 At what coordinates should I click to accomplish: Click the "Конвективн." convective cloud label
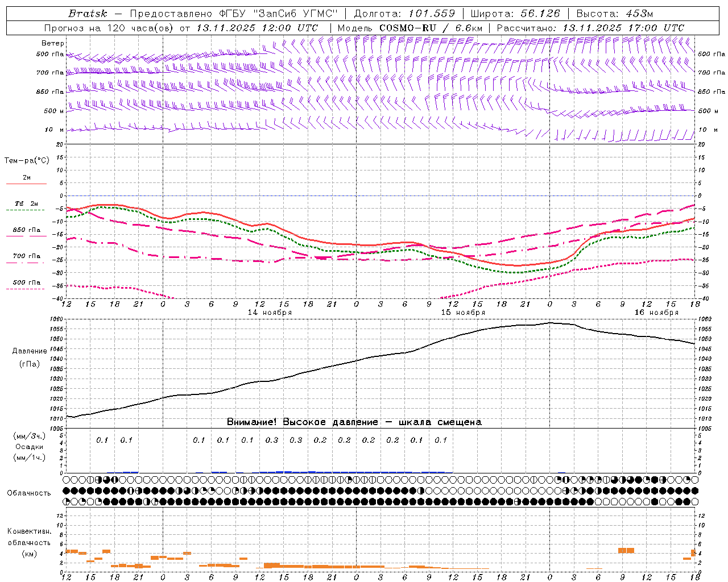pos(30,531)
